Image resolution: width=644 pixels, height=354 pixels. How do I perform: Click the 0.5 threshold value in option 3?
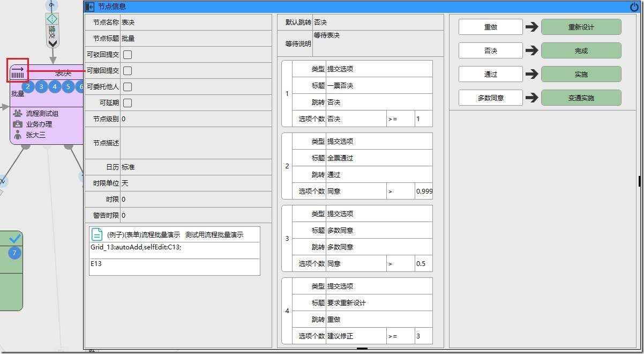click(x=424, y=264)
